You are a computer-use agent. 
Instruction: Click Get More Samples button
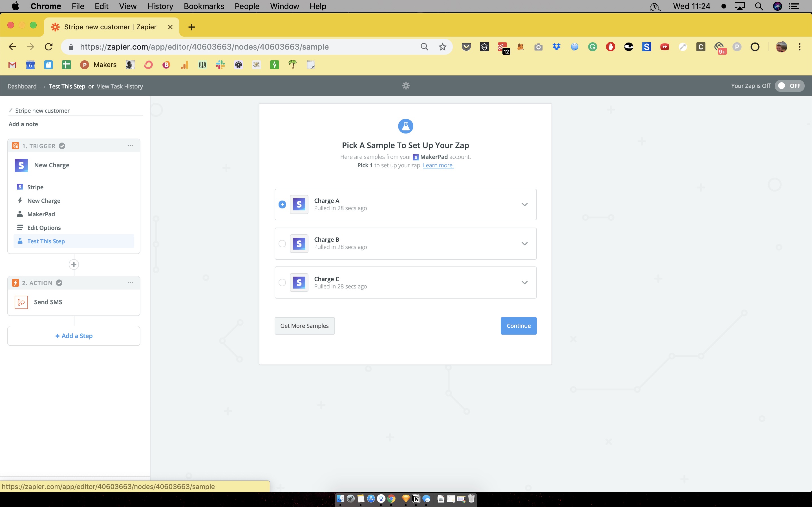[x=304, y=326]
